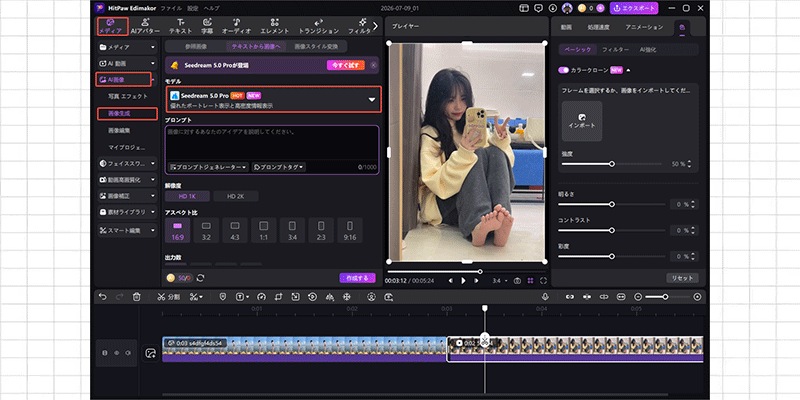The width and height of the screenshot is (800, 400).
Task: Open the Seedream 5.0 Pro model dropdown
Action: (x=274, y=99)
